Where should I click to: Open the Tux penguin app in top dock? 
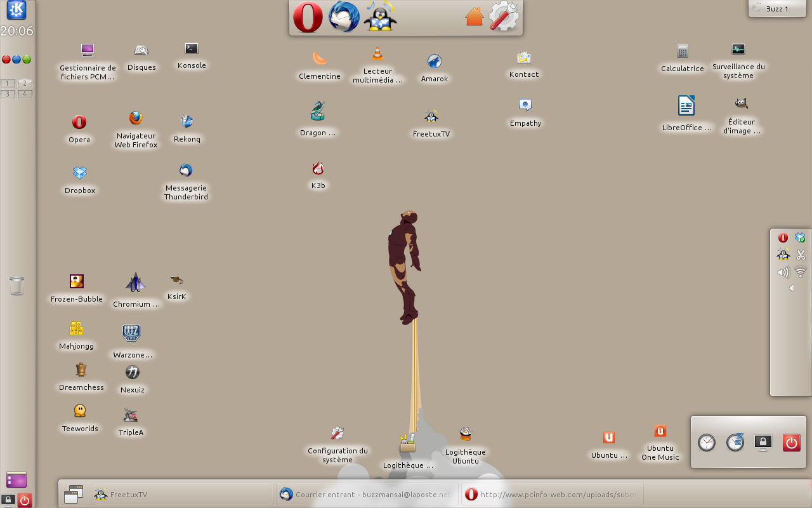[x=380, y=17]
